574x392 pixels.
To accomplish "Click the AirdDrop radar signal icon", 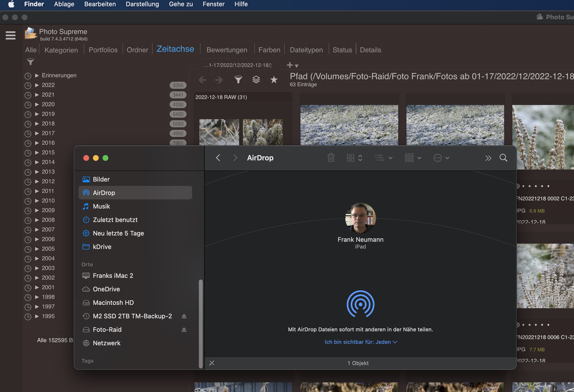I will click(x=359, y=304).
